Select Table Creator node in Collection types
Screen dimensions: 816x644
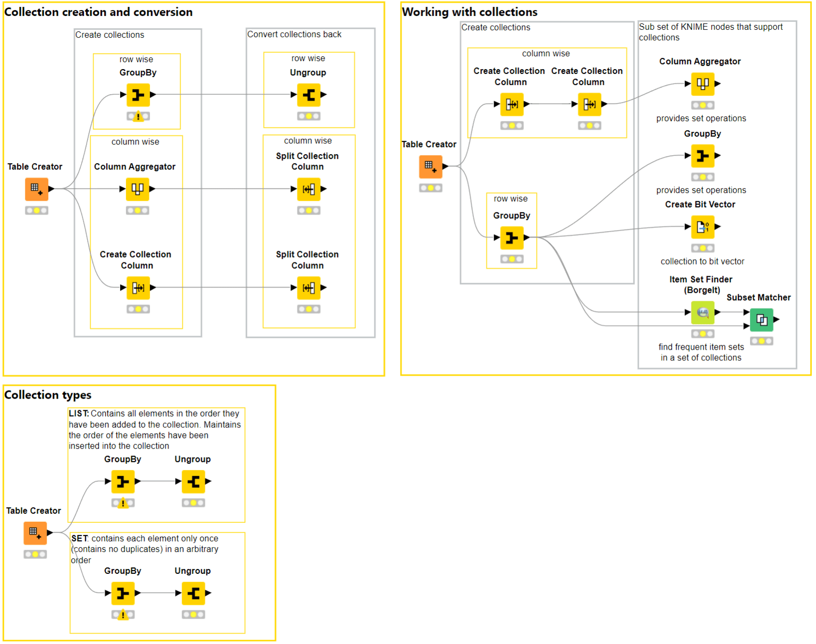tap(35, 533)
